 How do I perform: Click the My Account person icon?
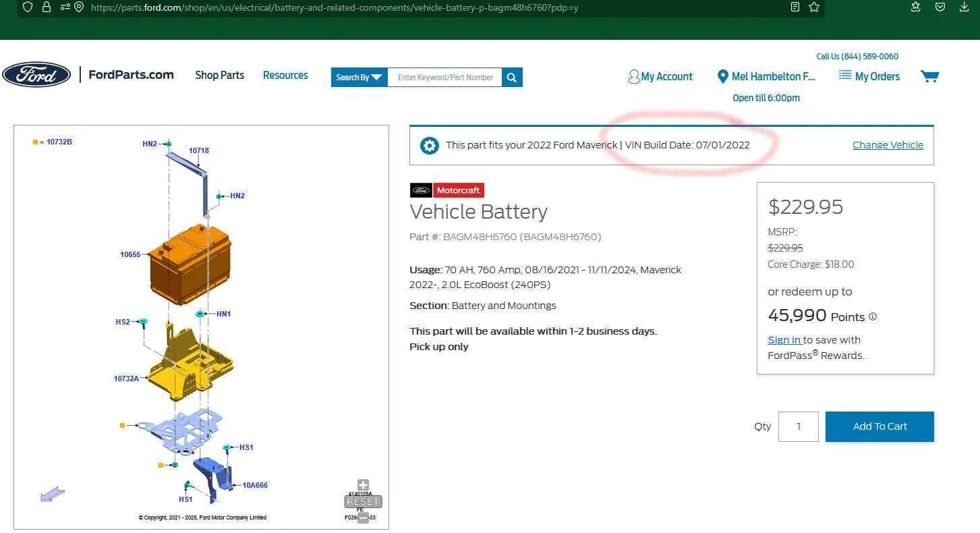(x=633, y=77)
